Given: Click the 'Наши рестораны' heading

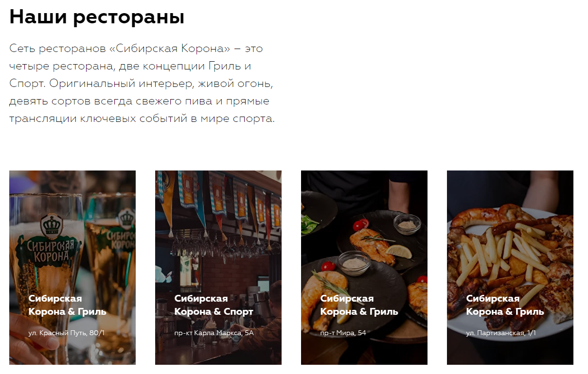Looking at the screenshot, I should 97,17.
